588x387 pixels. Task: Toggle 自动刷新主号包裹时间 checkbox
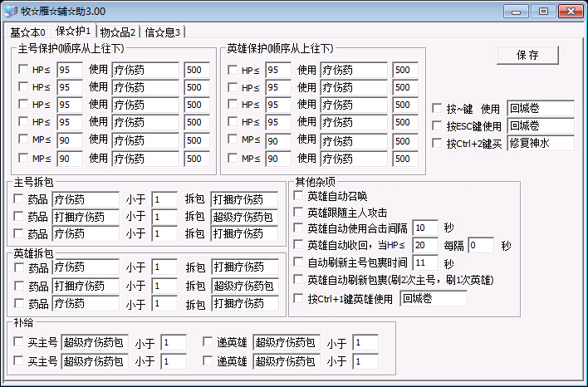pos(298,262)
